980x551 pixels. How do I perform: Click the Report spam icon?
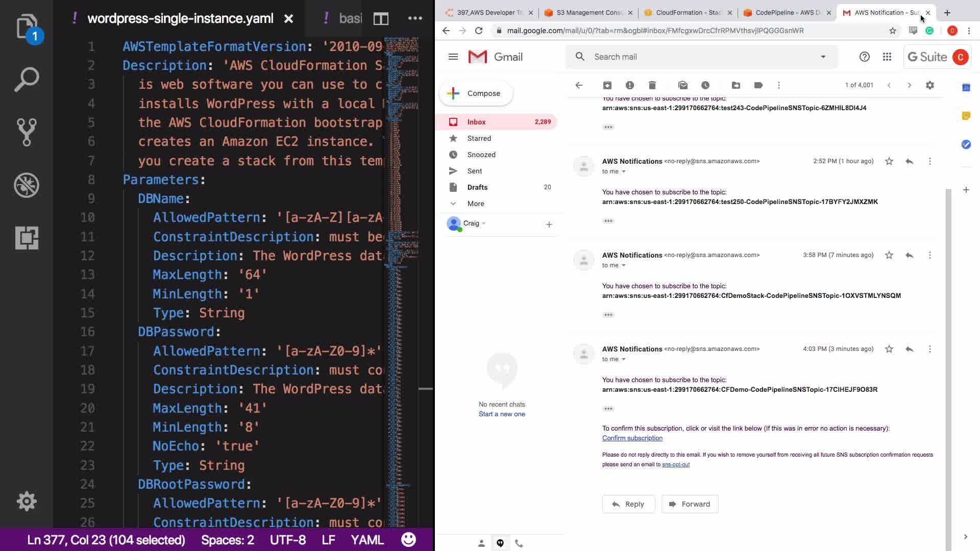tap(630, 85)
